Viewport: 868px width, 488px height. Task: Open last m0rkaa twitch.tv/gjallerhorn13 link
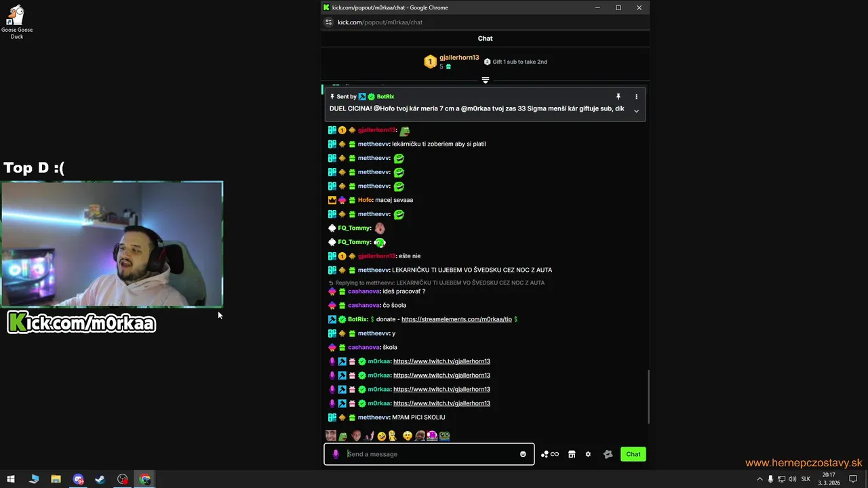coord(441,403)
